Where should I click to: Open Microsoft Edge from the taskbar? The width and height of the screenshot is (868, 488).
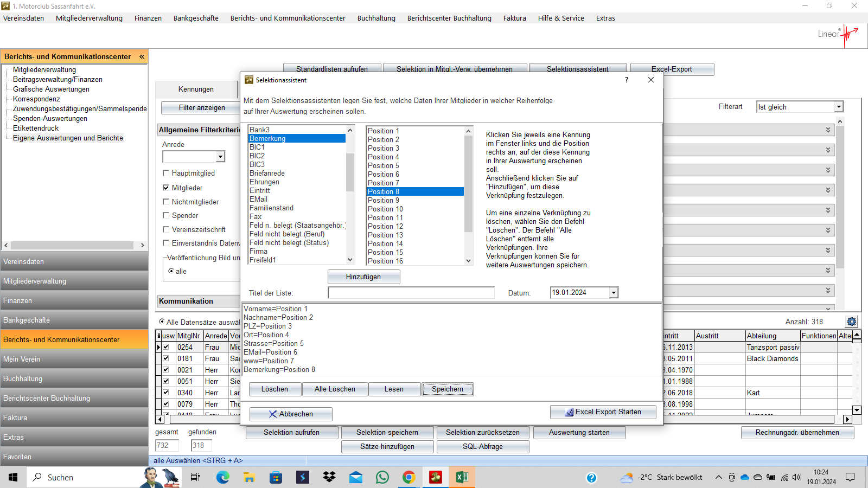pos(222,477)
